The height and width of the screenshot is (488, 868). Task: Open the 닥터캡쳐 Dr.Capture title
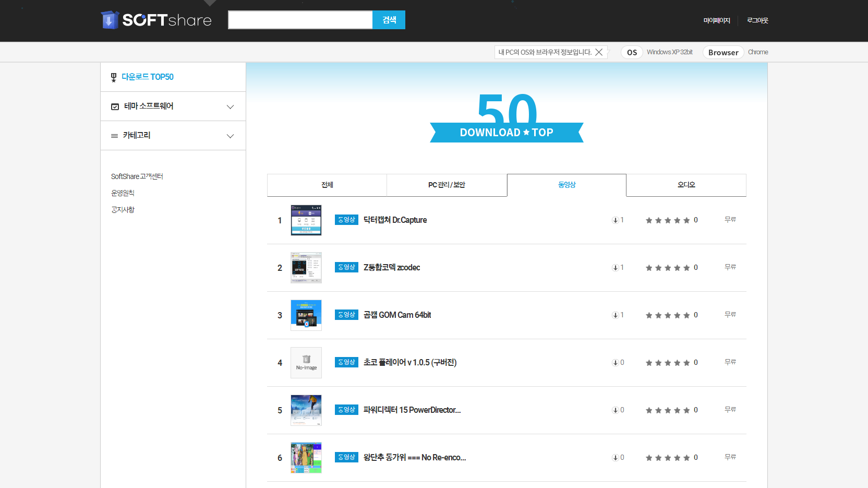tap(395, 220)
